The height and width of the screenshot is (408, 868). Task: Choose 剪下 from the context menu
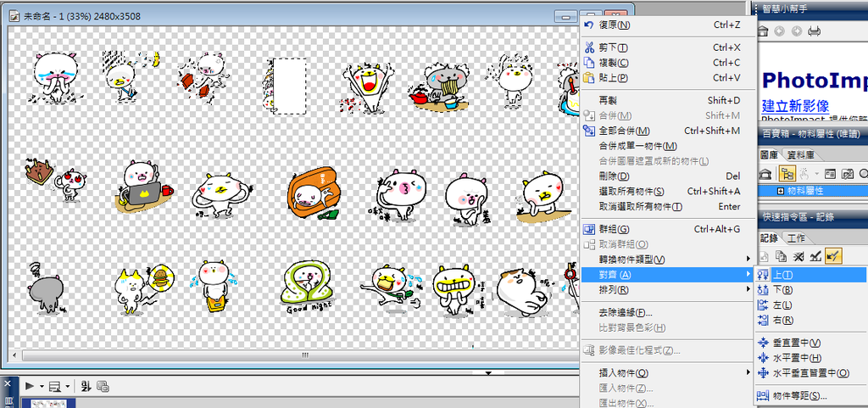click(x=668, y=48)
